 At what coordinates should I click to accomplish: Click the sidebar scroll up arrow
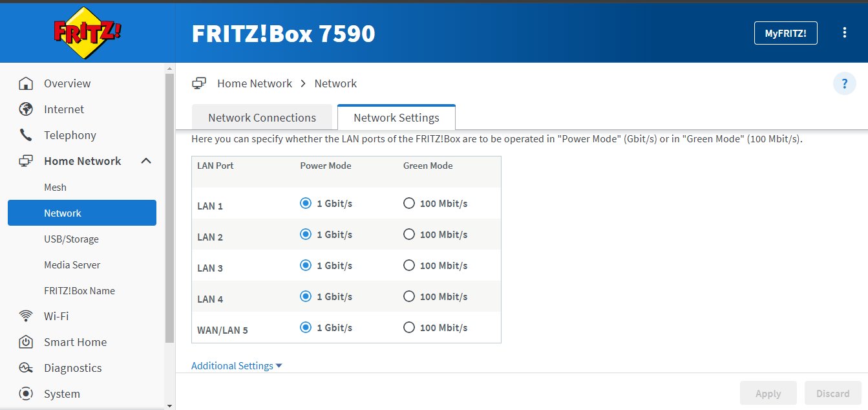[x=170, y=67]
